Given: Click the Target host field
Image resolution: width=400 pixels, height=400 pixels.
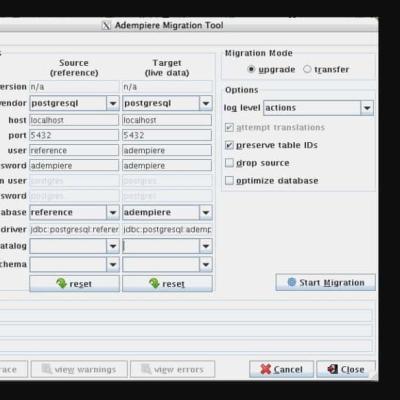Looking at the screenshot, I should (x=167, y=120).
